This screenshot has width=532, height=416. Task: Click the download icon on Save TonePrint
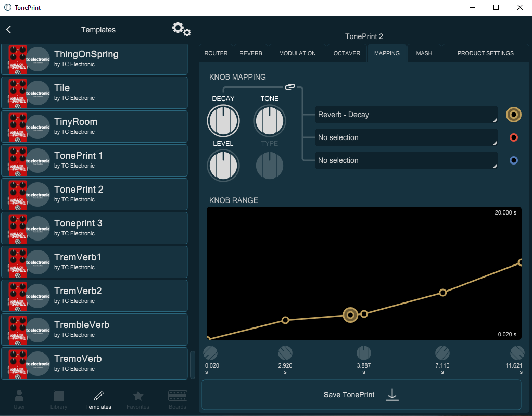pyautogui.click(x=392, y=395)
